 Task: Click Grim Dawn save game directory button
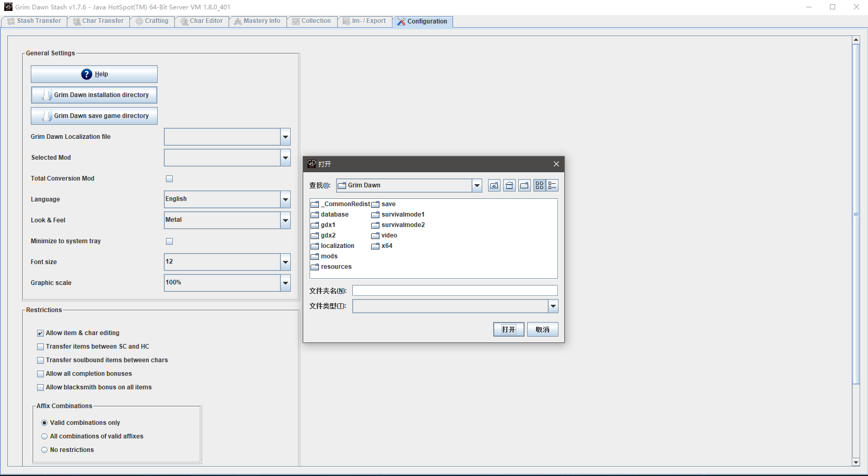(x=94, y=116)
